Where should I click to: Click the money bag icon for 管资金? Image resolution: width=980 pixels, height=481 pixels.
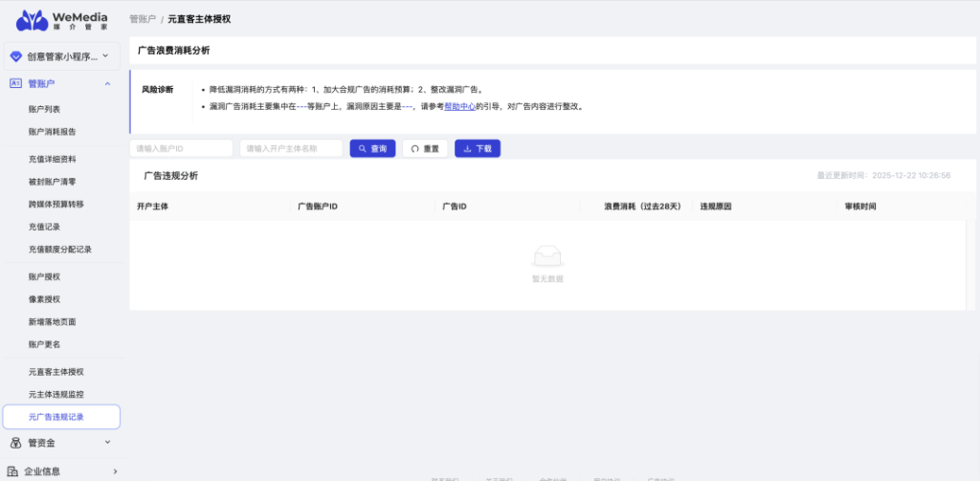[x=15, y=442]
